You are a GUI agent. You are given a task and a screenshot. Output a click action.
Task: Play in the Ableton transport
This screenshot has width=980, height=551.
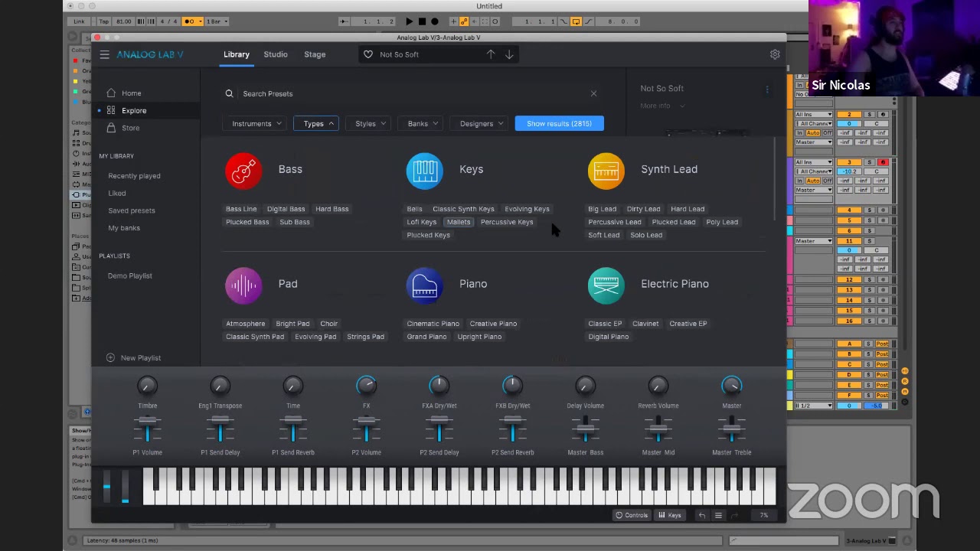click(409, 21)
